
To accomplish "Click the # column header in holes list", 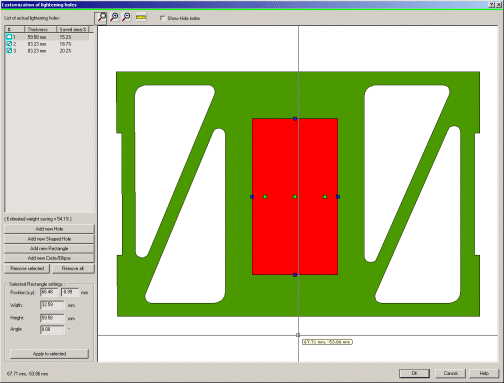I will pyautogui.click(x=14, y=29).
